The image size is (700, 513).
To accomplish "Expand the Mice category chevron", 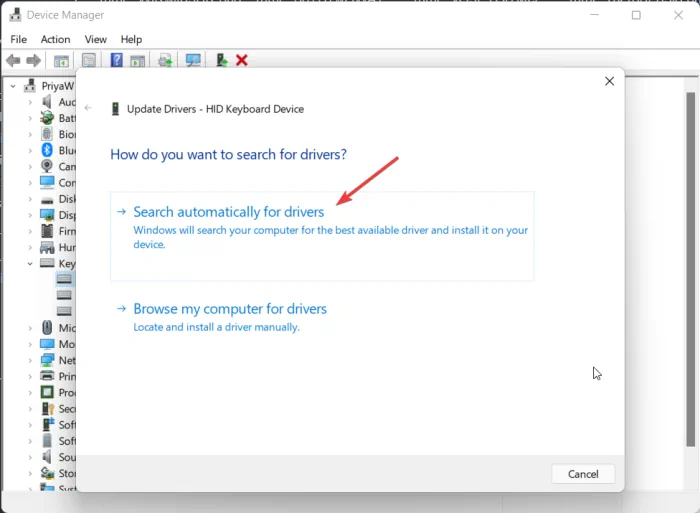I will [30, 328].
